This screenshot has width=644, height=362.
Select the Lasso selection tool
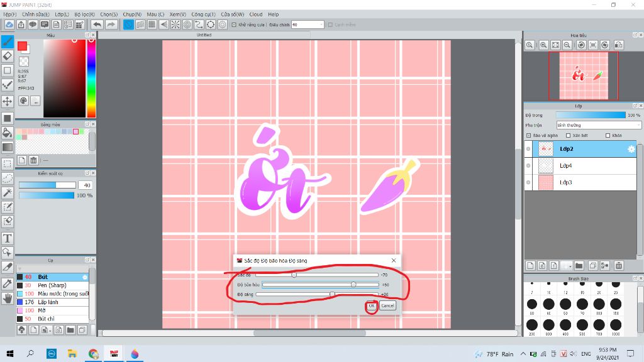pyautogui.click(x=8, y=178)
